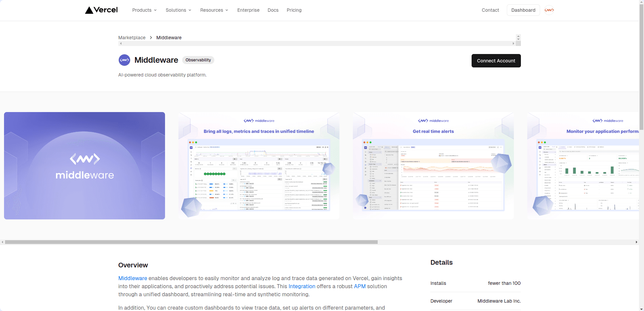Click the Observability category badge

[x=198, y=60]
